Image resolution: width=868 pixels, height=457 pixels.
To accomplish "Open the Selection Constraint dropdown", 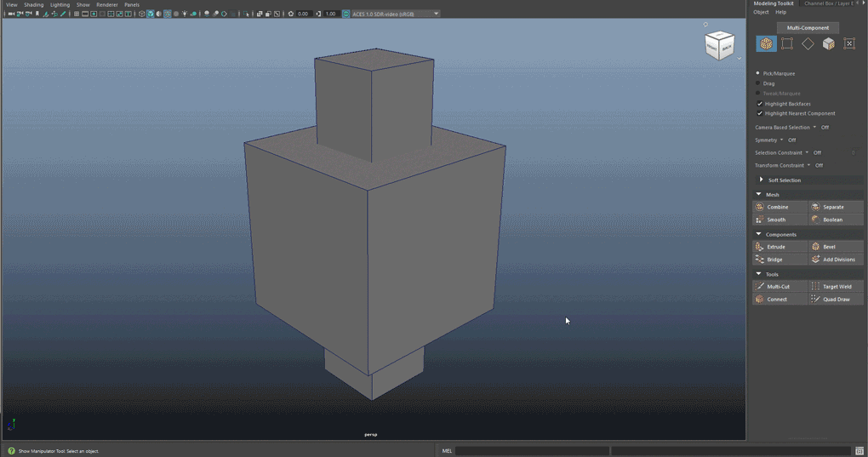I will (x=807, y=152).
